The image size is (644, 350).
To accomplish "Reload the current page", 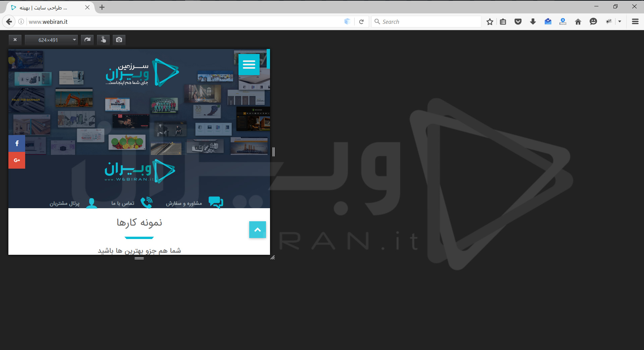I will coord(361,22).
